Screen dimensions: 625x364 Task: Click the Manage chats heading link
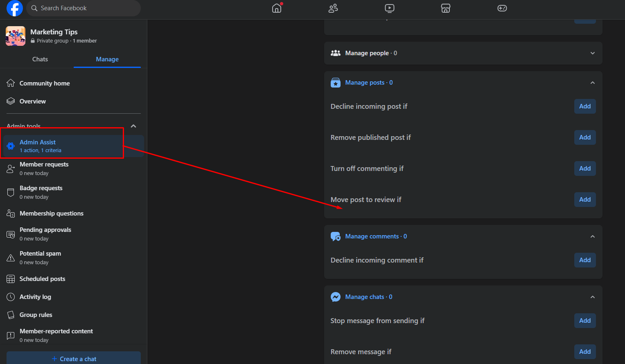[368, 297]
